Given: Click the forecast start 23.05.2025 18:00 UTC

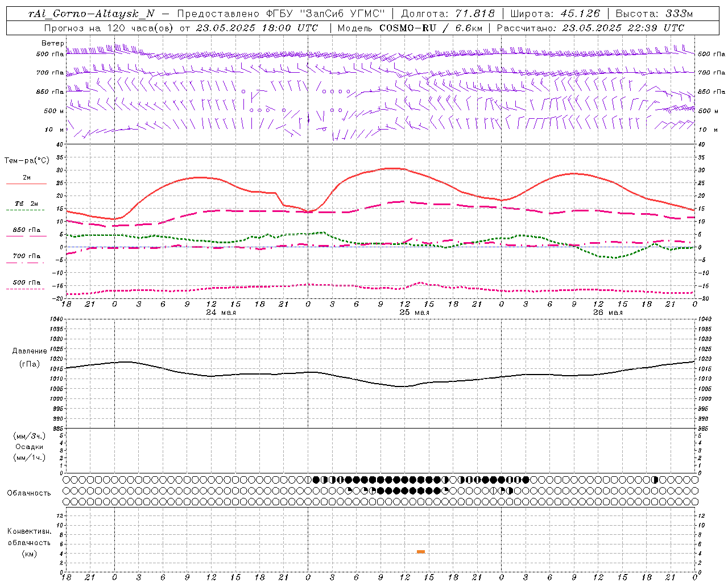Looking at the screenshot, I should tap(257, 28).
